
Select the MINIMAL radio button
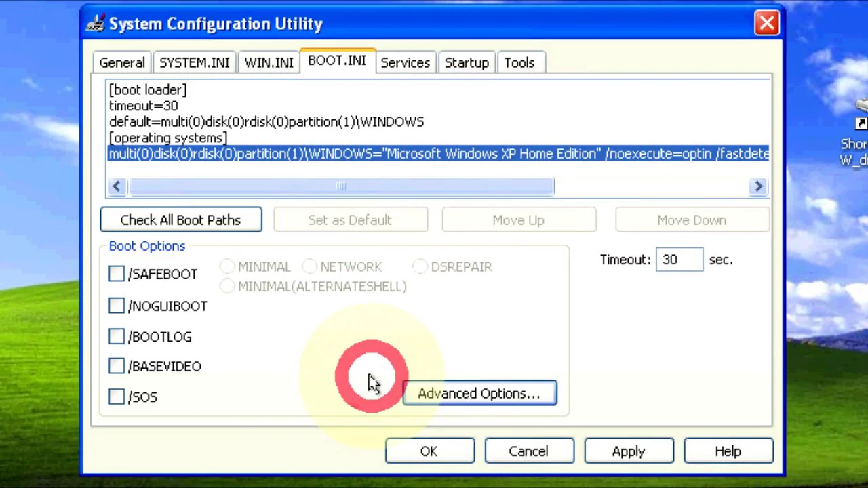click(x=227, y=266)
